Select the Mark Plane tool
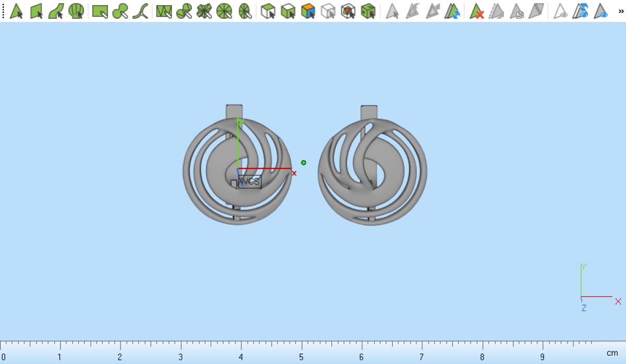 point(36,11)
